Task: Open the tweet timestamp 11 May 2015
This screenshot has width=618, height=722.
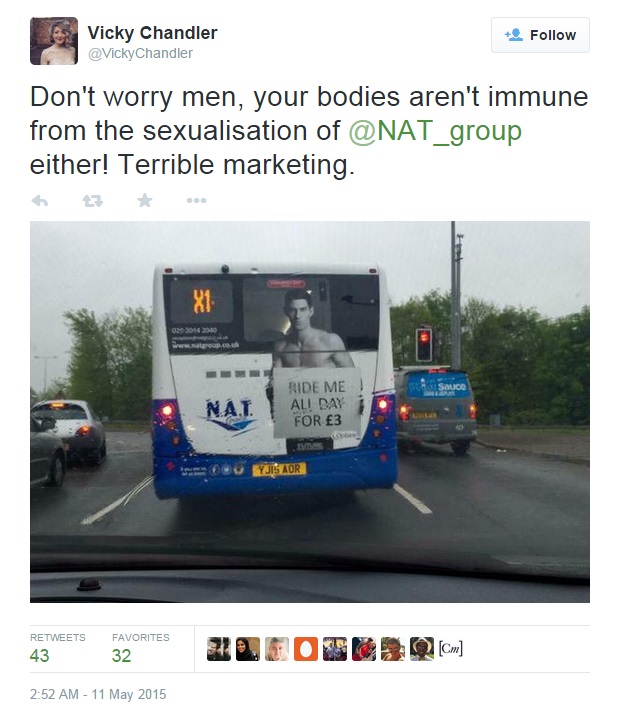Action: pos(98,694)
